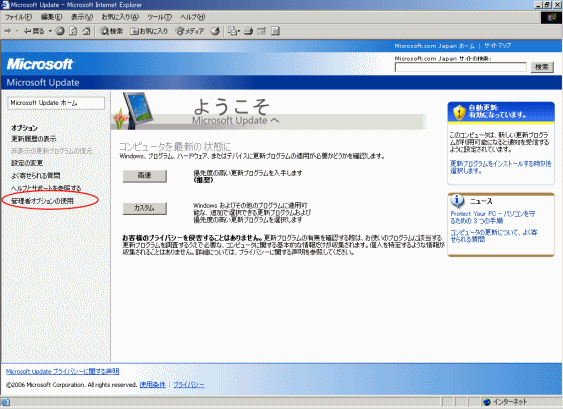Open 更新履歴の表示 in options
Image resolution: width=563 pixels, height=409 pixels.
34,139
